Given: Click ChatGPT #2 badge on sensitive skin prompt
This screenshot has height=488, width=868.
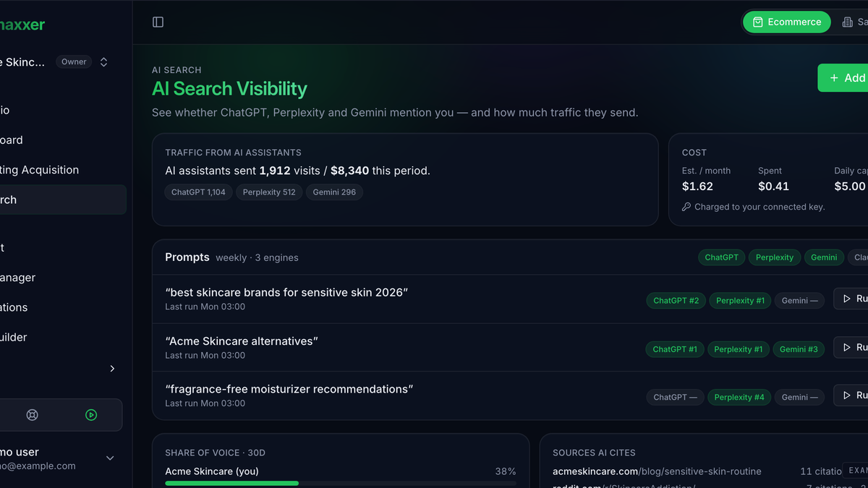Looking at the screenshot, I should (x=676, y=301).
